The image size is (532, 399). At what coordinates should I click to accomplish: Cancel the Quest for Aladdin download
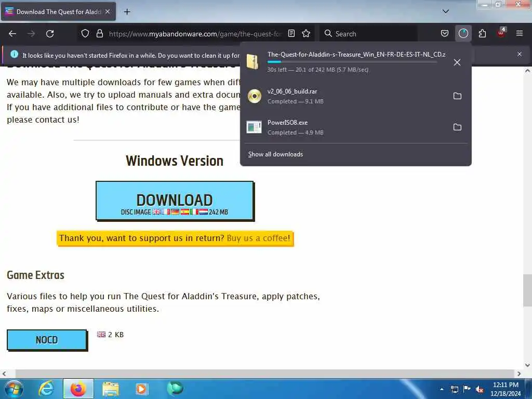pyautogui.click(x=457, y=62)
